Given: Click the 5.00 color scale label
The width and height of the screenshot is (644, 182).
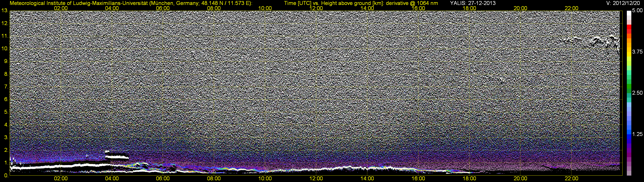Looking at the screenshot, I should tap(637, 10).
